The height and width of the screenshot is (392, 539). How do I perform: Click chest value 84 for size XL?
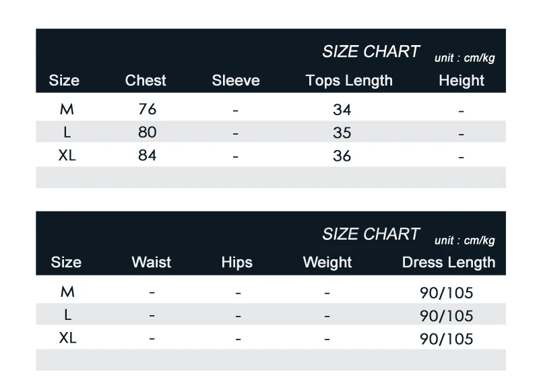(147, 156)
